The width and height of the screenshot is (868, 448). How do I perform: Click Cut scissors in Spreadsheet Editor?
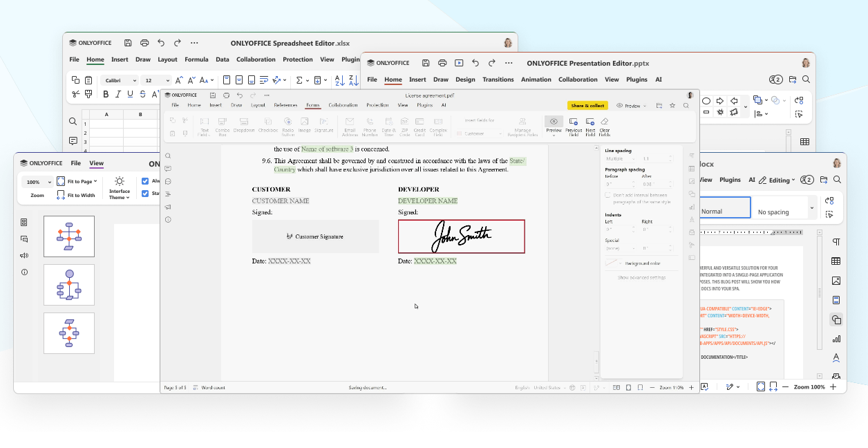tap(76, 94)
